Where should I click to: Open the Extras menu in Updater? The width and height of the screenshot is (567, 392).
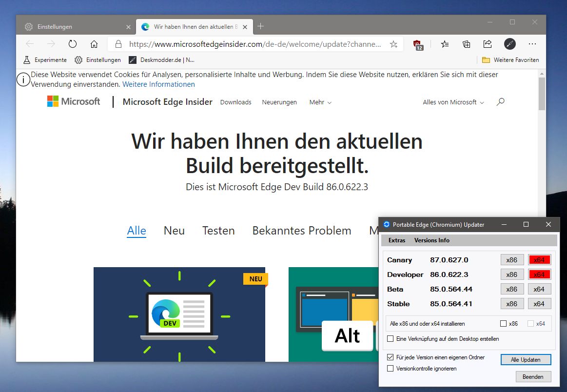coord(397,240)
